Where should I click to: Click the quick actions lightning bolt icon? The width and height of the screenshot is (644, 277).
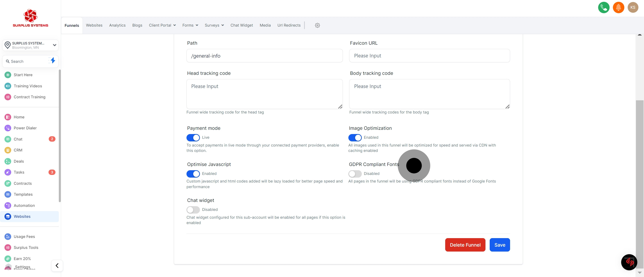pos(53,61)
